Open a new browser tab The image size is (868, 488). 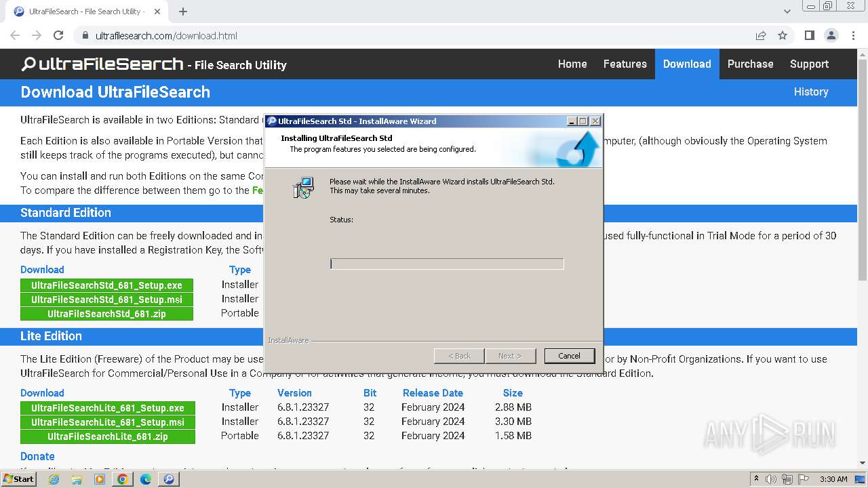[183, 12]
